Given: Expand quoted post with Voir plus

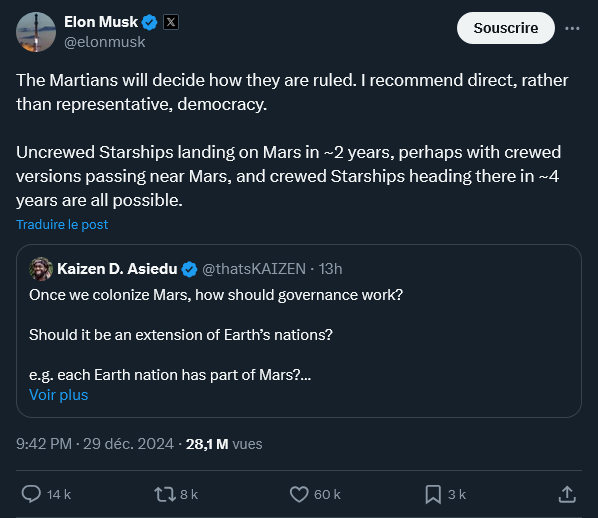Looking at the screenshot, I should [59, 395].
